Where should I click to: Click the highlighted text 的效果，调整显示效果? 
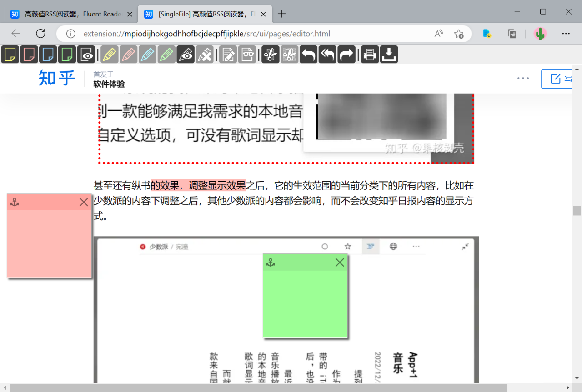(x=198, y=185)
